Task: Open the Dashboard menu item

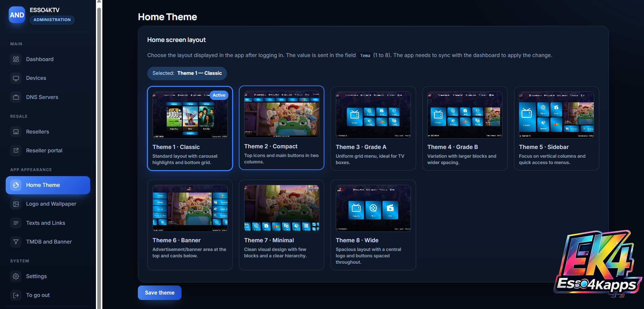Action: (48, 59)
